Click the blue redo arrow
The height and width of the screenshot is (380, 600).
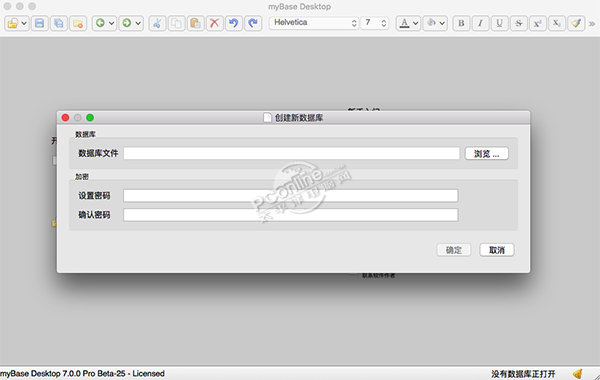click(253, 23)
